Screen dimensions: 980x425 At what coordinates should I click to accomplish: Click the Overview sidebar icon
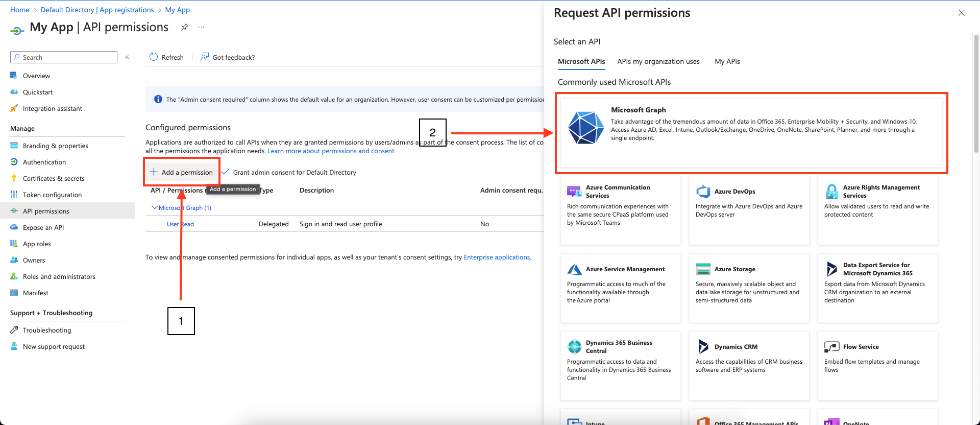click(x=14, y=76)
